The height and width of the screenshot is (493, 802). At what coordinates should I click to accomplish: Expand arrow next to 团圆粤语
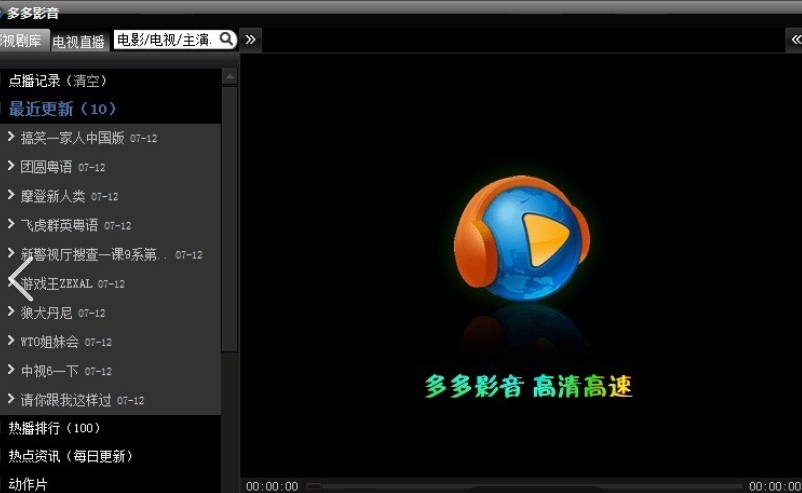coord(11,165)
